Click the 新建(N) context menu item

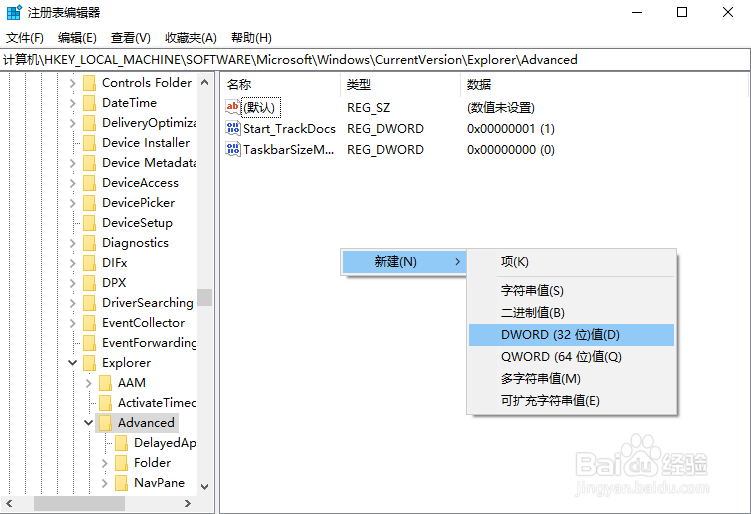tap(404, 262)
